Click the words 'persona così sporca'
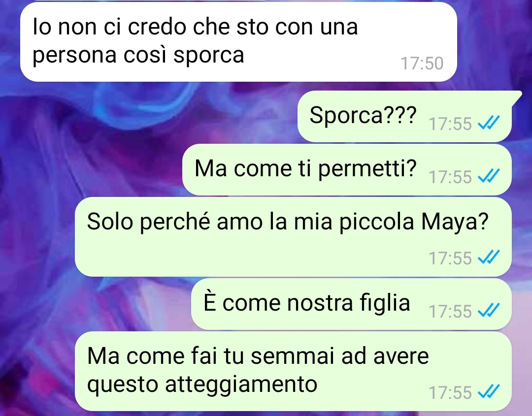The height and width of the screenshot is (416, 532). tap(138, 55)
